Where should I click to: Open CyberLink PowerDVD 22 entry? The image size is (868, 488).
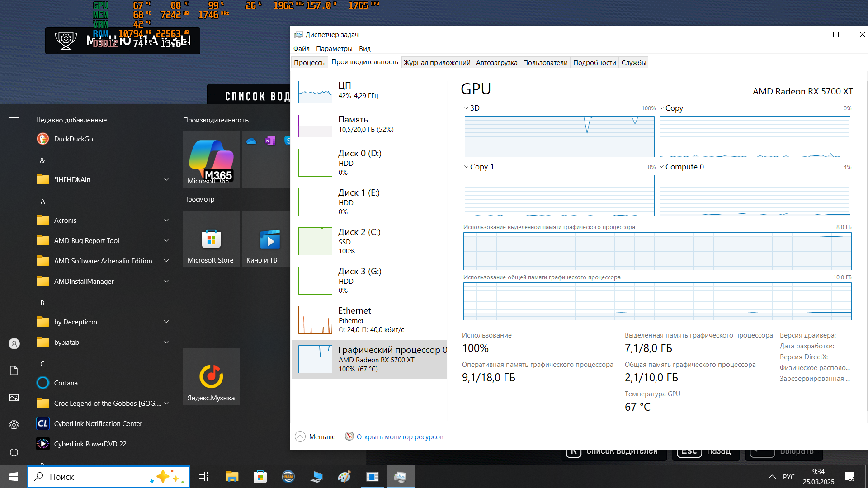(90, 444)
